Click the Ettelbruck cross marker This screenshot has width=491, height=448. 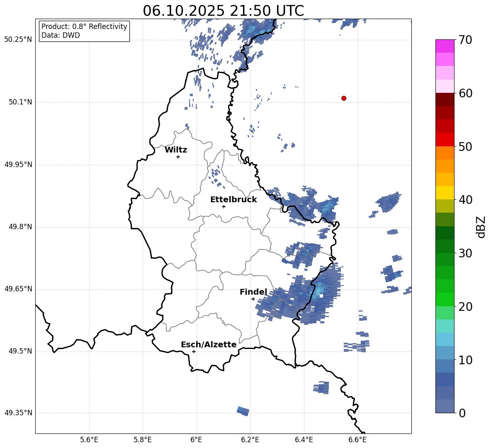pyautogui.click(x=224, y=206)
